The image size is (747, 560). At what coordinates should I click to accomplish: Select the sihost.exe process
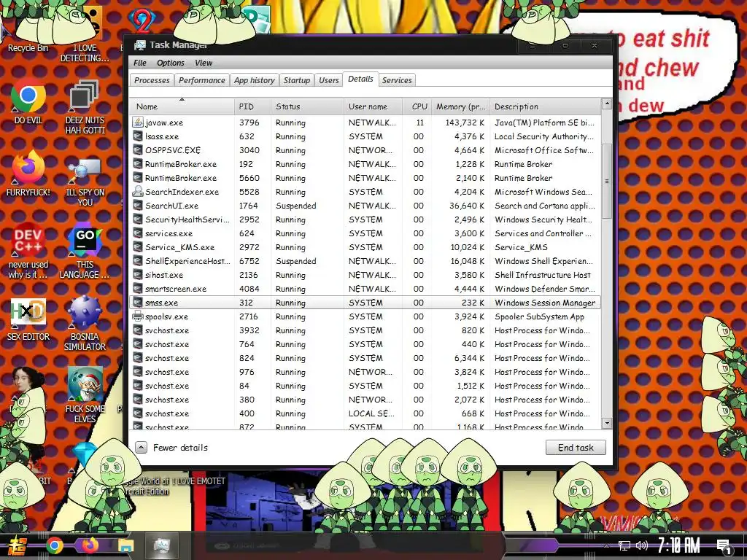365,275
